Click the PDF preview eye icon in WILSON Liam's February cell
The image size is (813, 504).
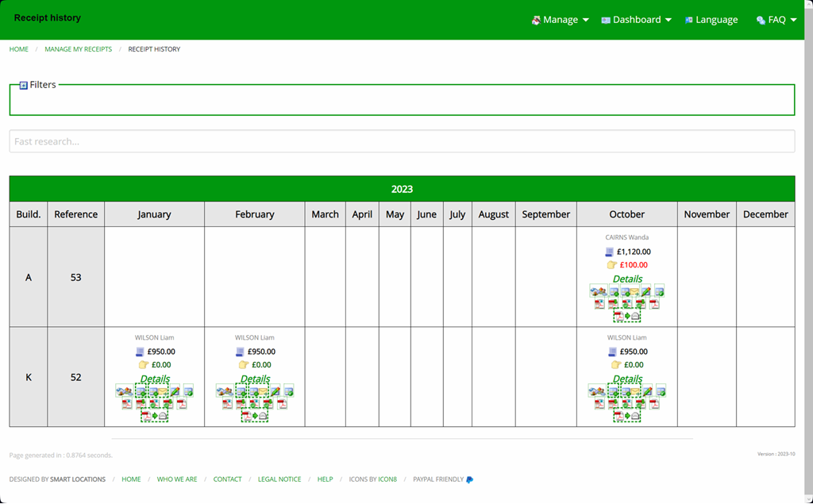(x=227, y=404)
